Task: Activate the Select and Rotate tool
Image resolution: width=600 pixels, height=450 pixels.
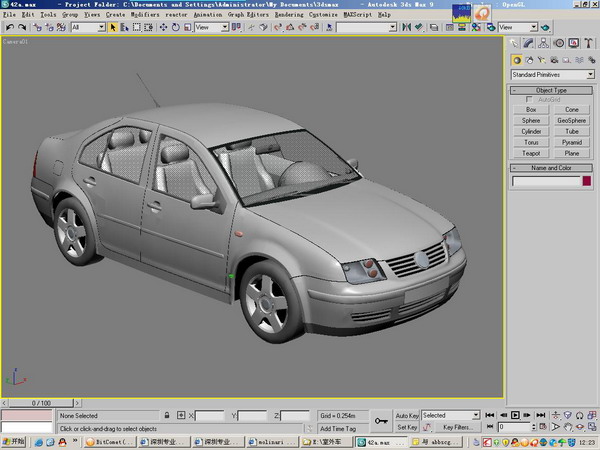Action: pos(175,27)
